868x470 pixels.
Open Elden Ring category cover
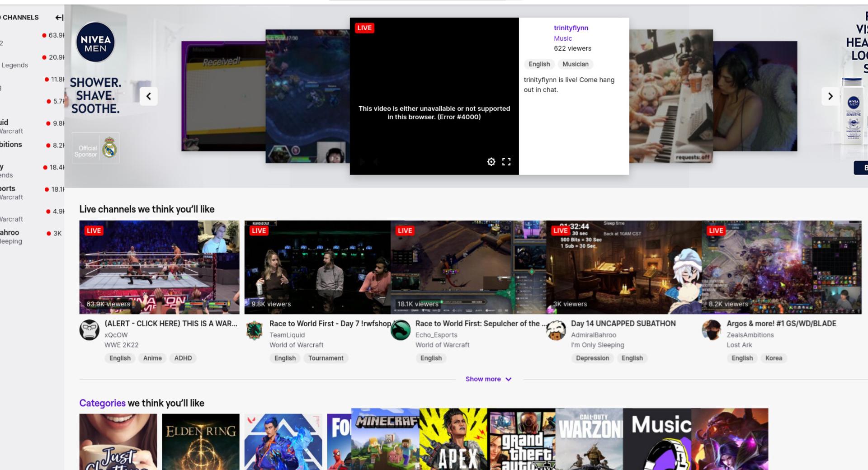coord(201,442)
